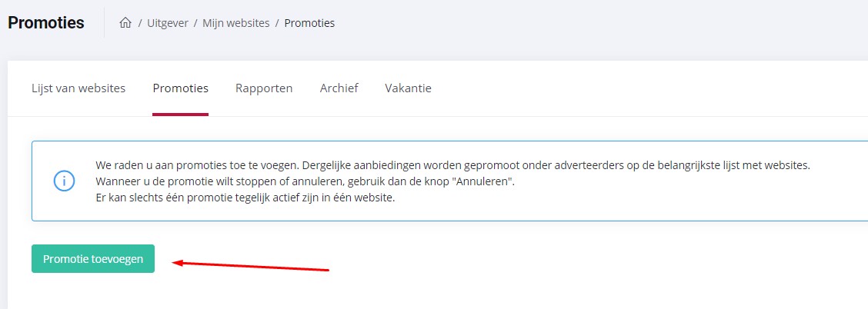Click the blue info circle icon
This screenshot has height=309, width=868.
(64, 181)
